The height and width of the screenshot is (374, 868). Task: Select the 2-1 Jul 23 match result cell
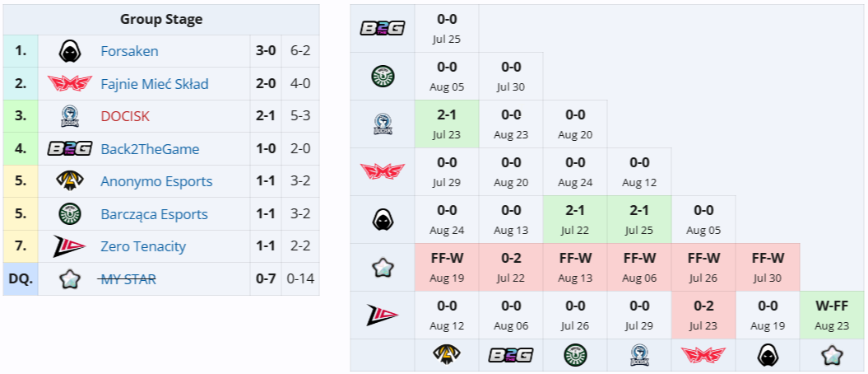[447, 124]
